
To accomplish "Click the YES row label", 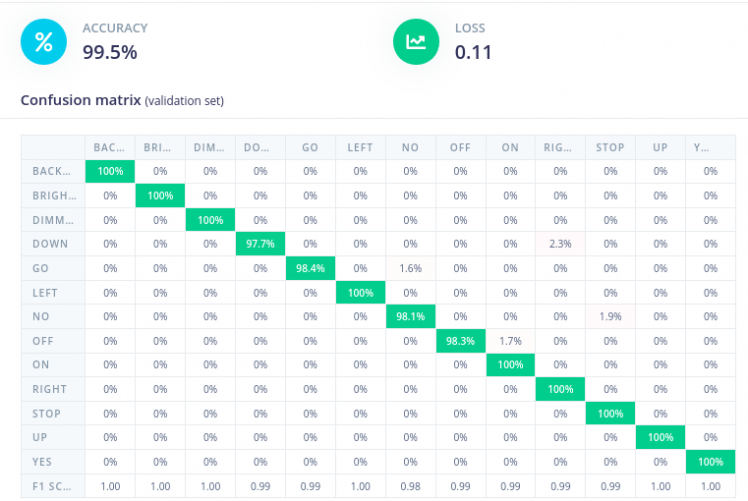I will [x=43, y=462].
